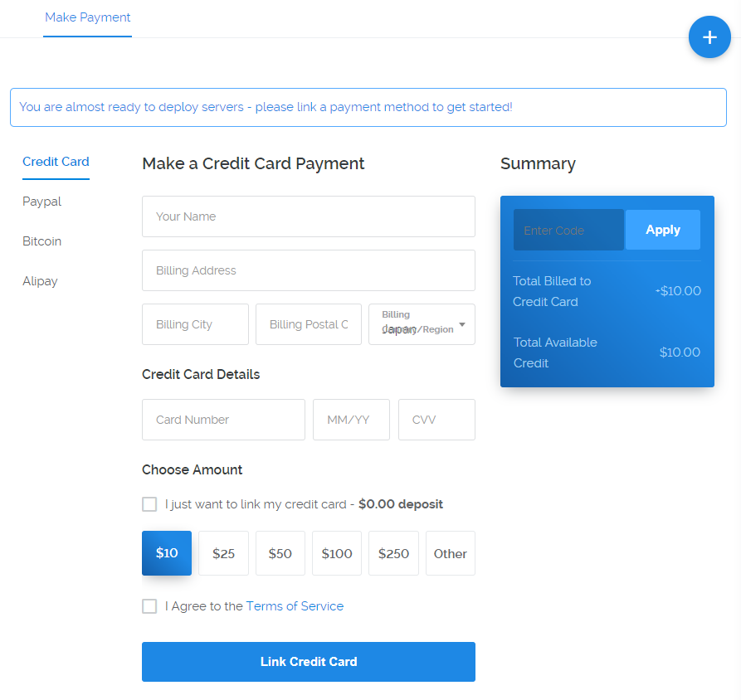Select the Credit Card payment method
Viewport: 741px width, 700px height.
[x=56, y=162]
